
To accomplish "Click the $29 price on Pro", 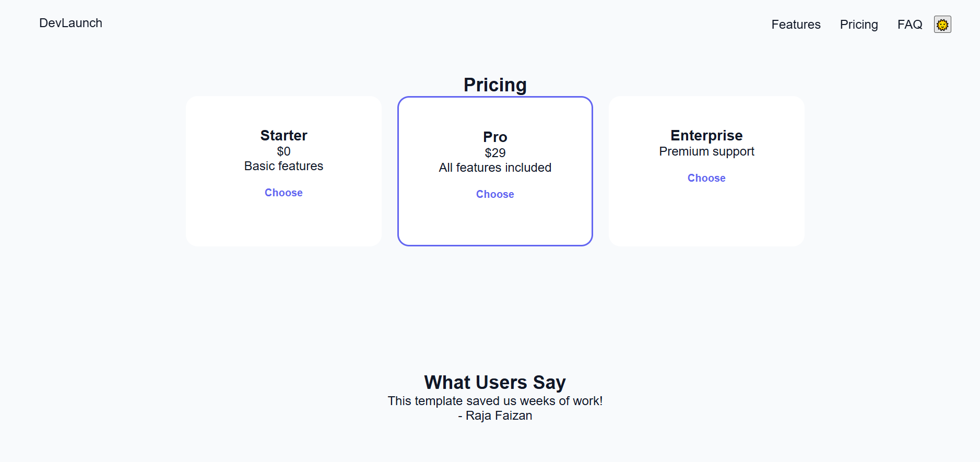I will (495, 153).
